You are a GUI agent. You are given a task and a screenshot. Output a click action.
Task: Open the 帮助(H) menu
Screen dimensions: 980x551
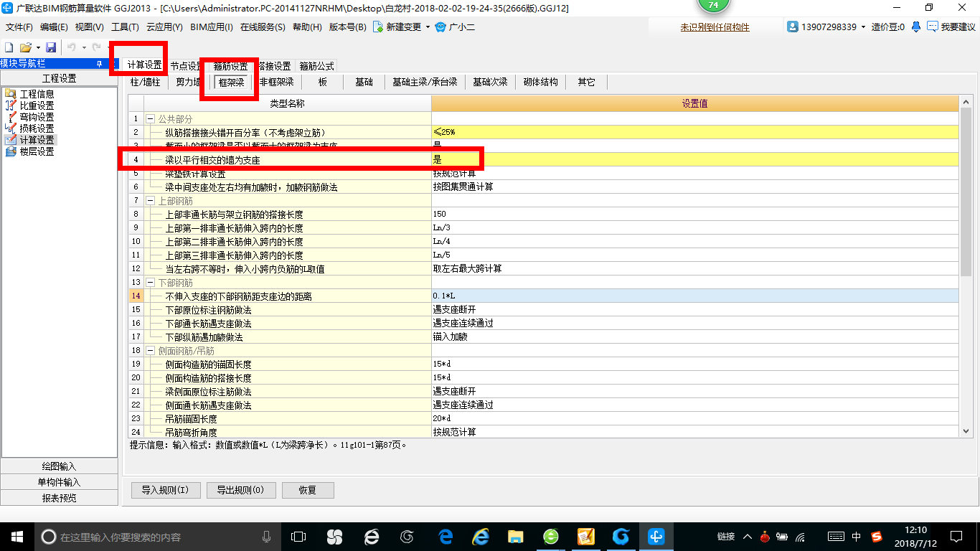(307, 27)
